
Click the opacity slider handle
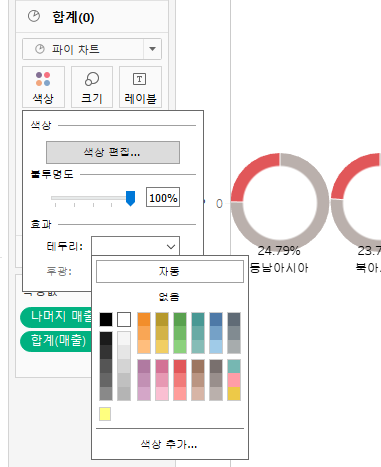(130, 198)
